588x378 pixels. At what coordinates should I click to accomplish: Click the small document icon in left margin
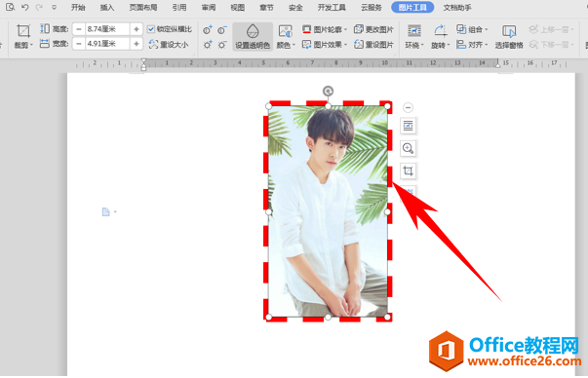coord(106,212)
